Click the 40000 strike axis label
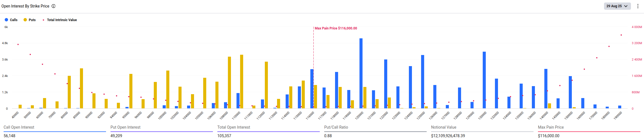The height and width of the screenshot is (140, 644). (15, 115)
